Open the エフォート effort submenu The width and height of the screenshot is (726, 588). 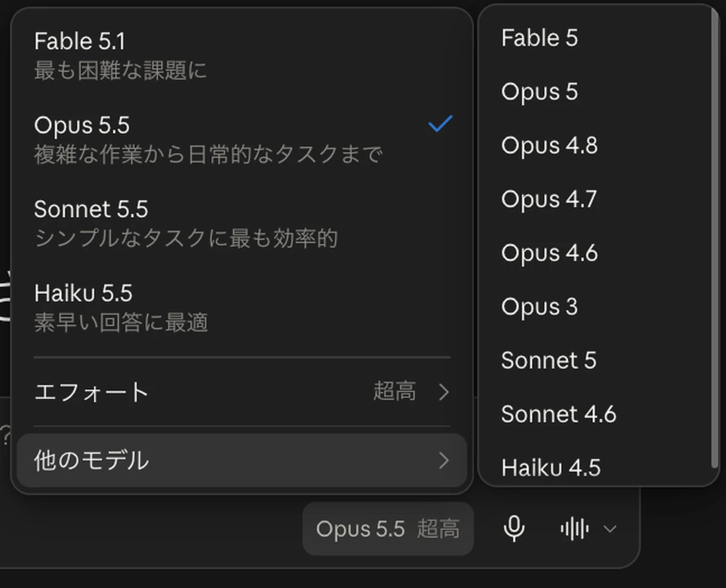pyautogui.click(x=242, y=392)
